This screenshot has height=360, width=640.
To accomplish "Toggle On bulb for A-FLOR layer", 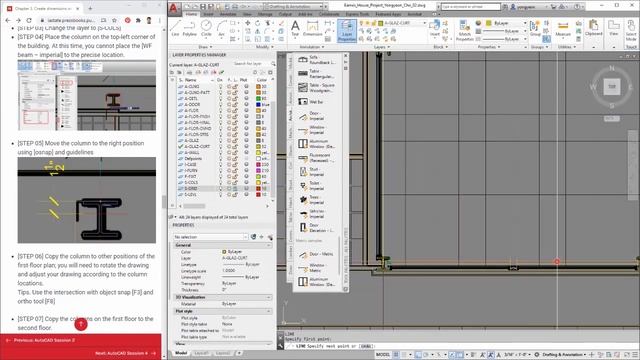I will point(220,110).
